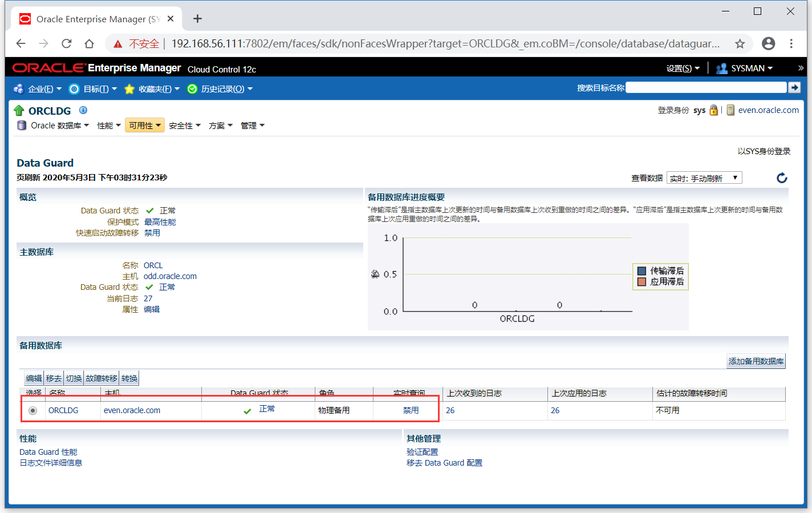This screenshot has width=812, height=513.
Task: Click the ORCLDG target info icon
Action: [83, 110]
